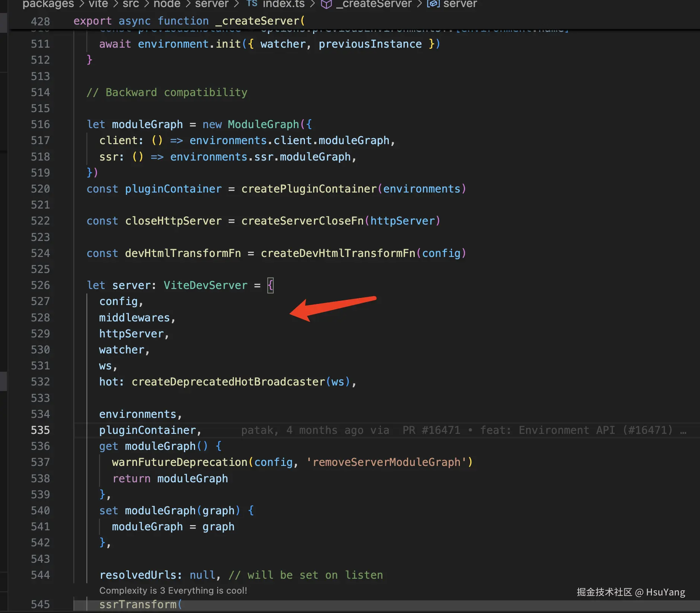Screen dimensions: 700x613
Task: Open the packages breadcrumb segment
Action: pyautogui.click(x=48, y=4)
